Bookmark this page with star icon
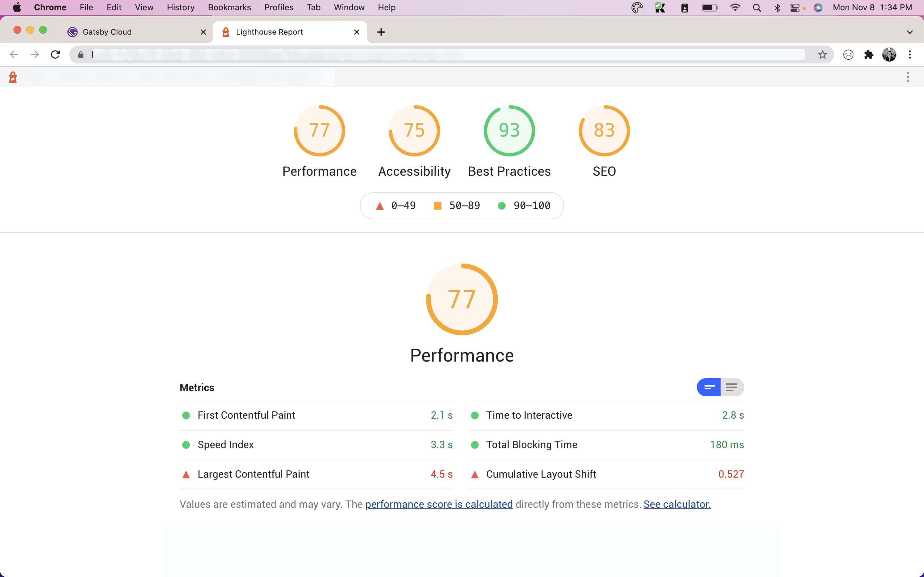 click(x=822, y=54)
